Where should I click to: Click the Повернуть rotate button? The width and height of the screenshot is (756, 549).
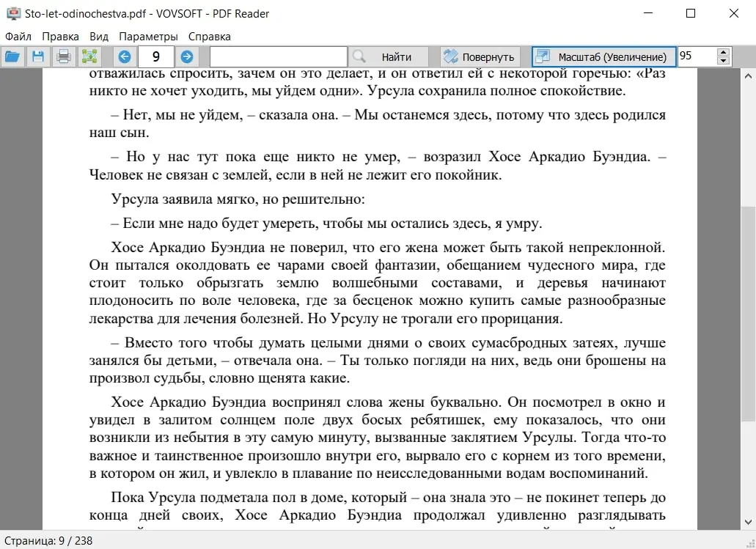pyautogui.click(x=480, y=57)
